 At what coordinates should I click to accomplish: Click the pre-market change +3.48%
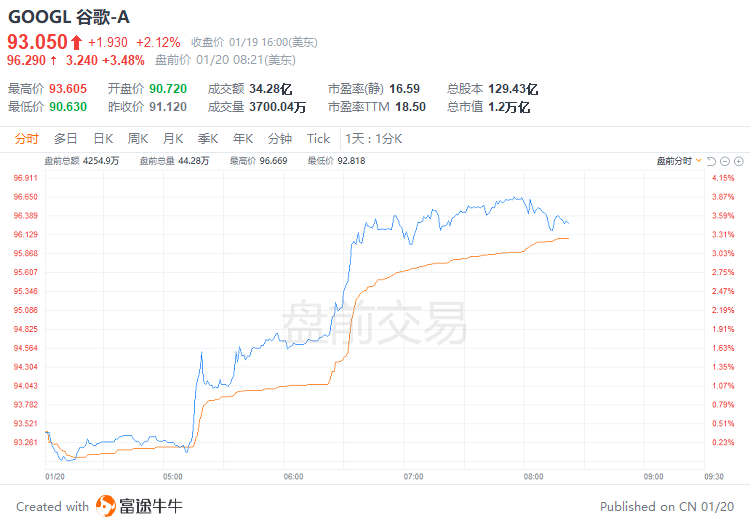[123, 60]
